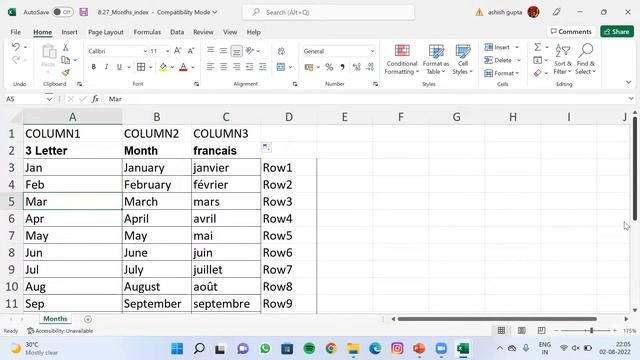Click the zoom slider handle
This screenshot has width=640, height=360.
pyautogui.click(x=591, y=330)
